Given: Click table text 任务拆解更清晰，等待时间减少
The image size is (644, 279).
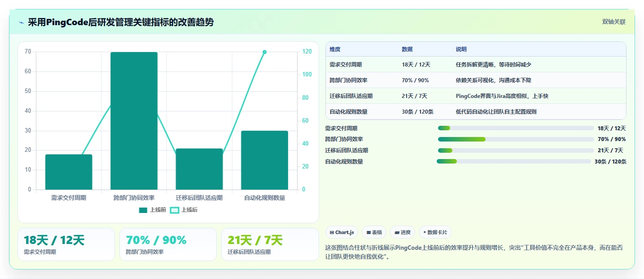Looking at the screenshot, I should click(493, 65).
